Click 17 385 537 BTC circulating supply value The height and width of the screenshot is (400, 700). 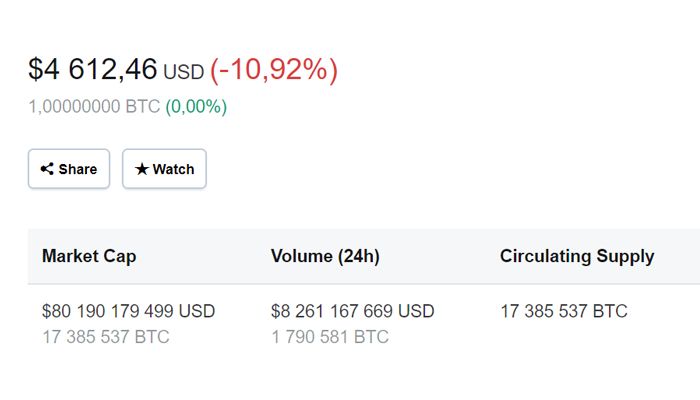tap(564, 311)
